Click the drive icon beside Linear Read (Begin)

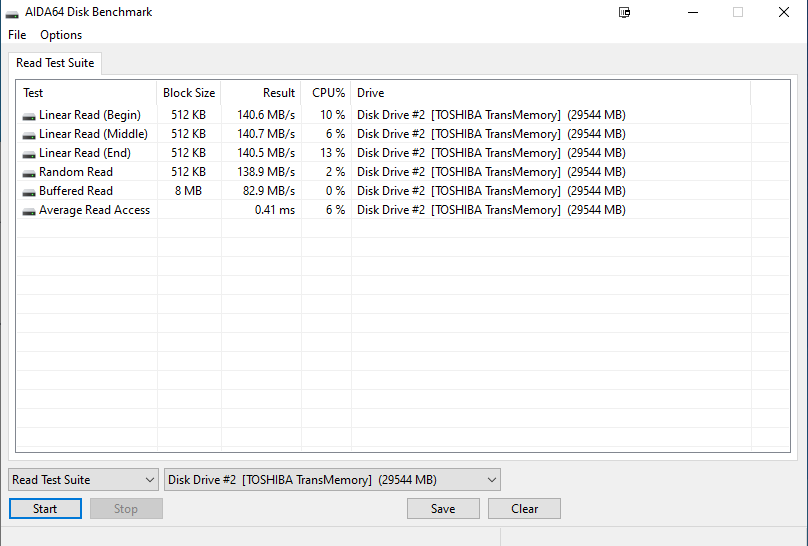[x=29, y=116]
